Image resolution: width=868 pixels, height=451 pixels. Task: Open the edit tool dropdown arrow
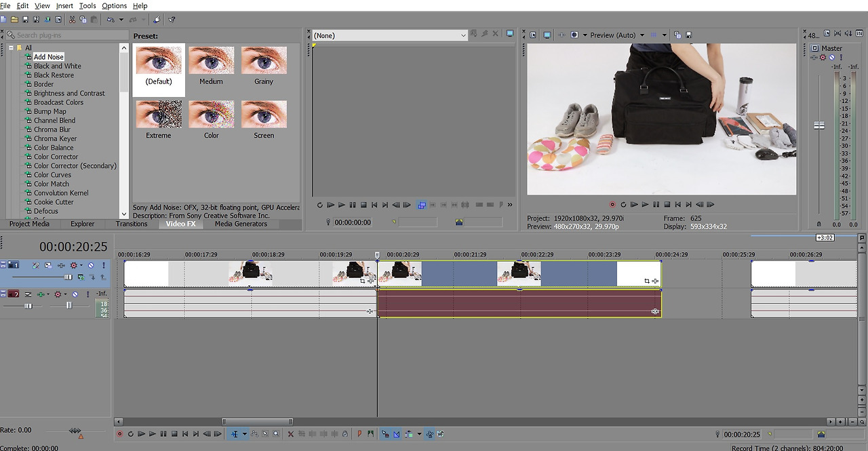(x=245, y=434)
